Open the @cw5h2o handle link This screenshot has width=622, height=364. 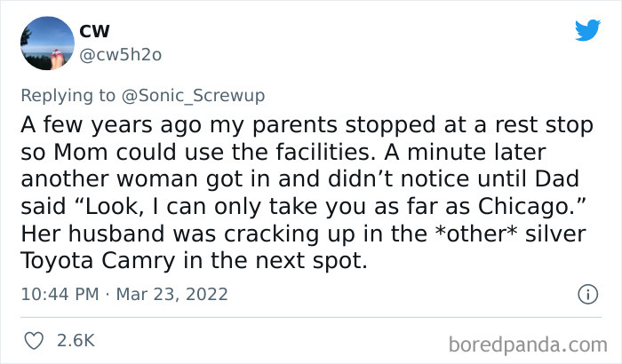click(121, 55)
